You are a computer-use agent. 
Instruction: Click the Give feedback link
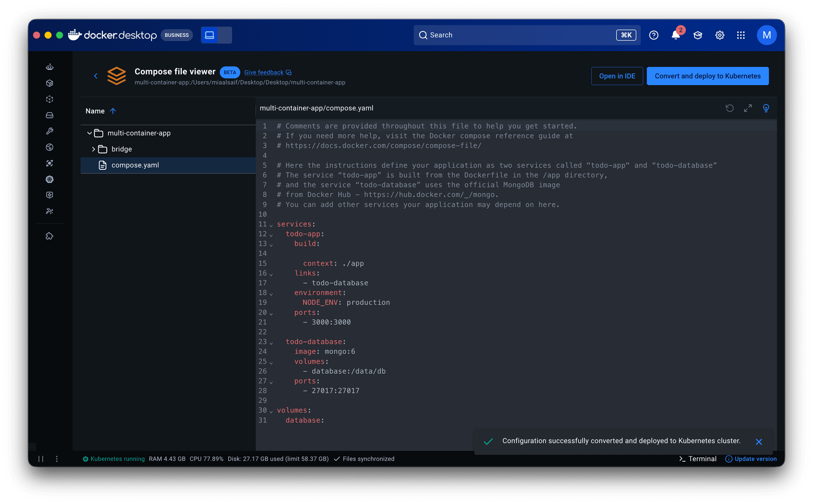pyautogui.click(x=264, y=72)
